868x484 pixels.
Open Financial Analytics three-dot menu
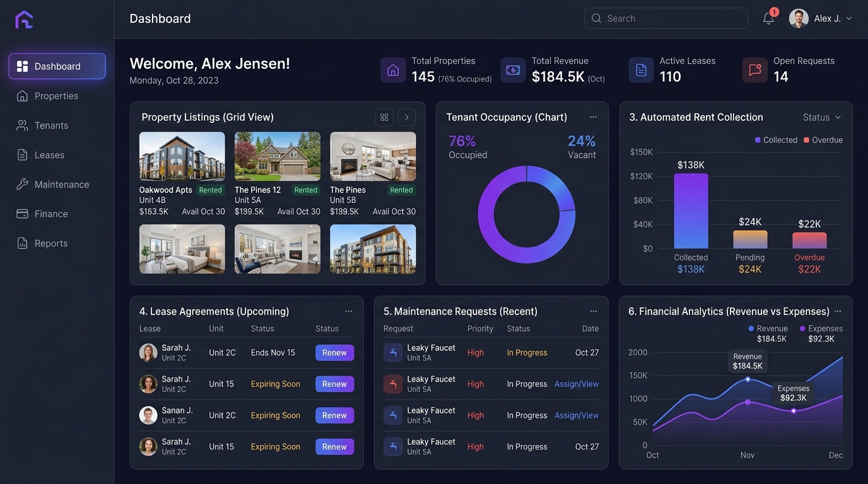[838, 311]
